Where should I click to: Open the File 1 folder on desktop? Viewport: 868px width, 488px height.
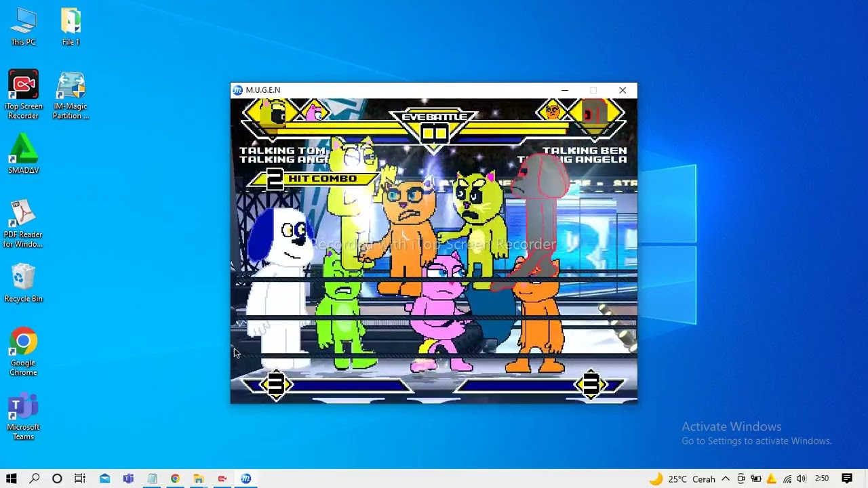pyautogui.click(x=71, y=27)
